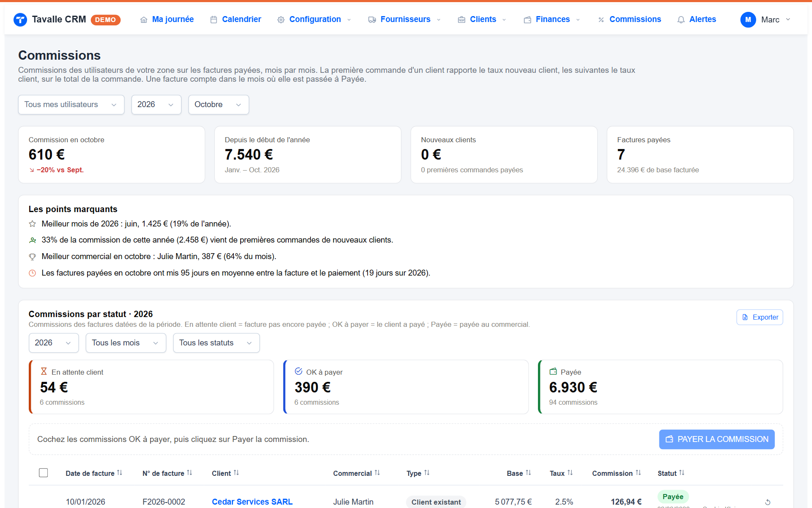This screenshot has height=508, width=812.
Task: Click the house icon beside Ma journée
Action: 144,20
